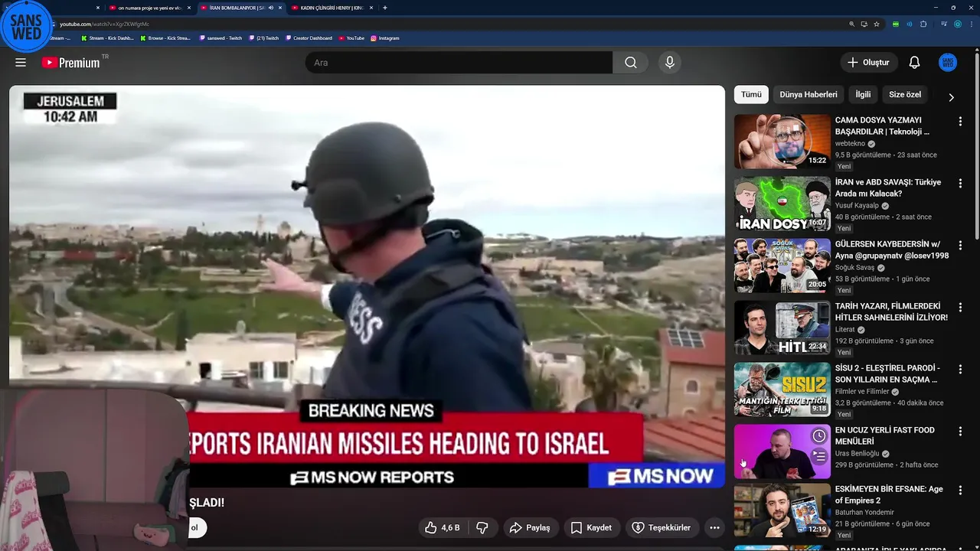Click the Yusuf Kayaalp channel name

click(857, 206)
